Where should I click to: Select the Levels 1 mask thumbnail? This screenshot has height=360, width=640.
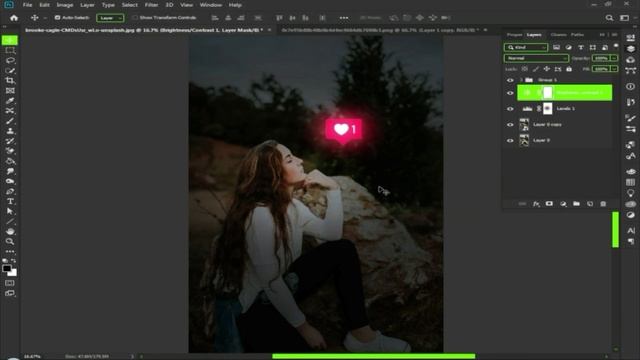548,109
